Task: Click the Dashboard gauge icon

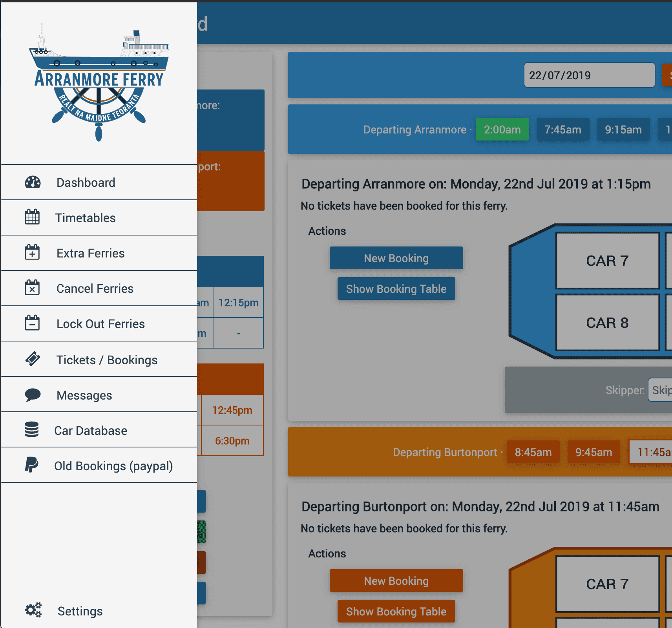Action: [33, 183]
